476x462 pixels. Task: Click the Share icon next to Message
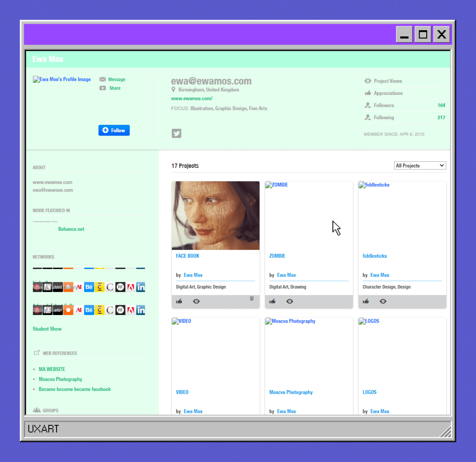tap(103, 88)
